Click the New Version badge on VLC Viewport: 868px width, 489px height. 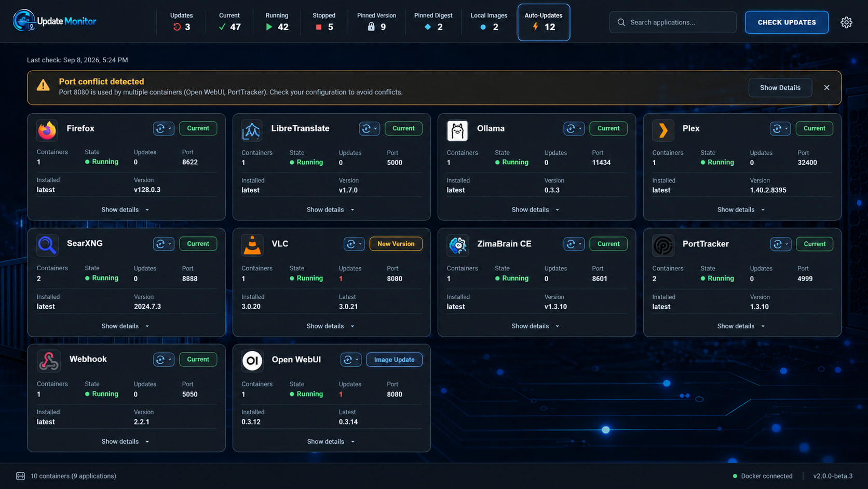[396, 244]
